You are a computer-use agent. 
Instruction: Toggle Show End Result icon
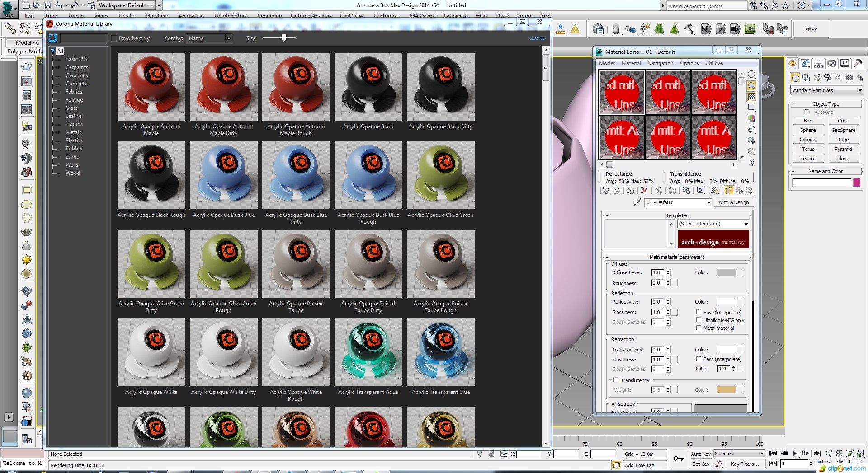729,191
